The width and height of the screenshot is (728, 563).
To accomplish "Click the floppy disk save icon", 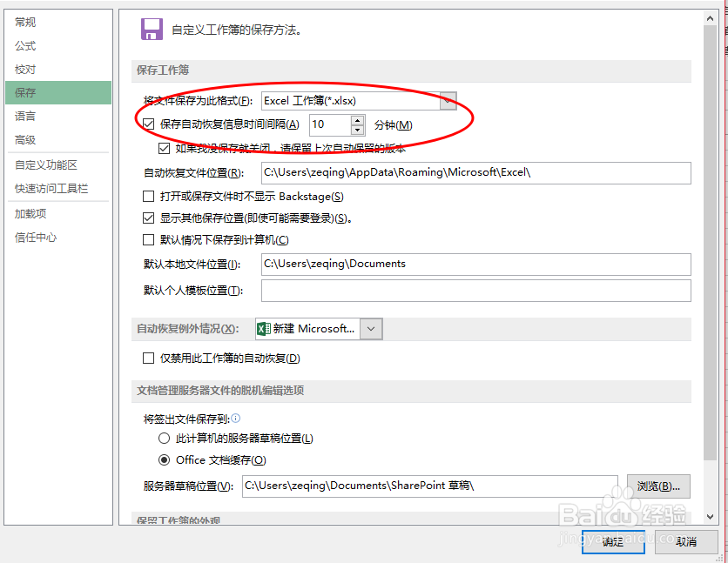I will pos(151,28).
